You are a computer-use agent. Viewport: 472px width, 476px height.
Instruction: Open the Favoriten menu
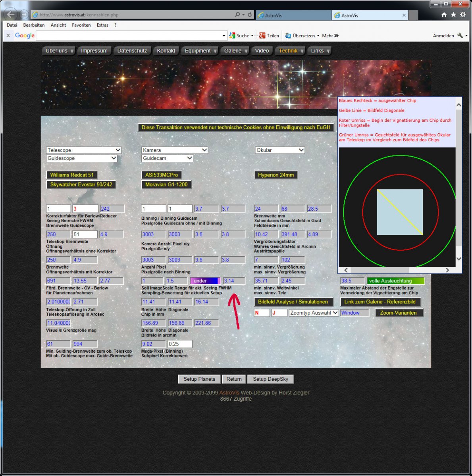(x=81, y=25)
